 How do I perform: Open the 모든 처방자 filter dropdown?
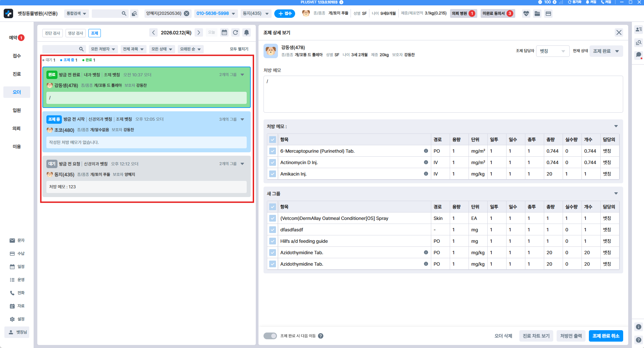tap(103, 49)
